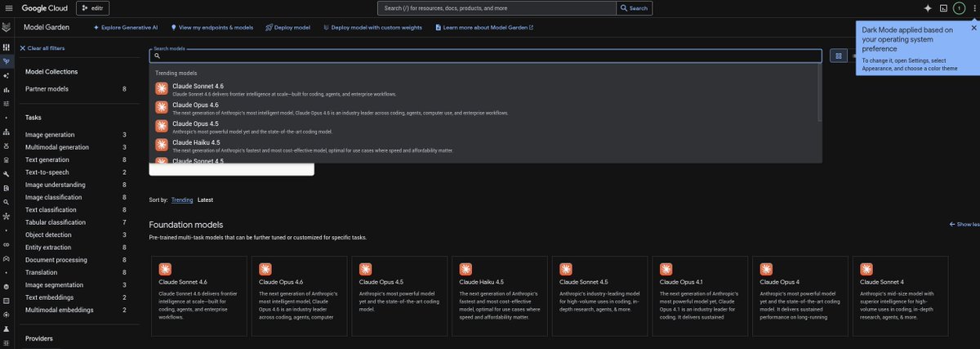Click the Deploy model toolbar button
The height and width of the screenshot is (349, 980).
pos(287,27)
